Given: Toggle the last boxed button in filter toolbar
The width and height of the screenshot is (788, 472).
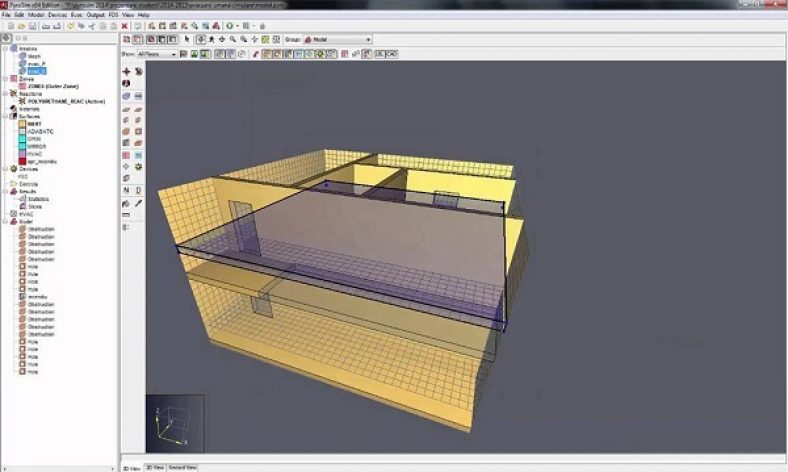Looking at the screenshot, I should [392, 54].
